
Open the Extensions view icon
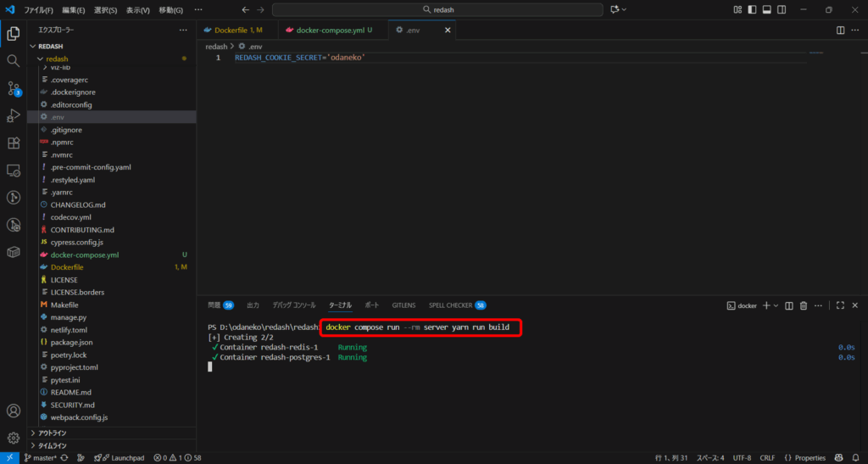point(14,143)
